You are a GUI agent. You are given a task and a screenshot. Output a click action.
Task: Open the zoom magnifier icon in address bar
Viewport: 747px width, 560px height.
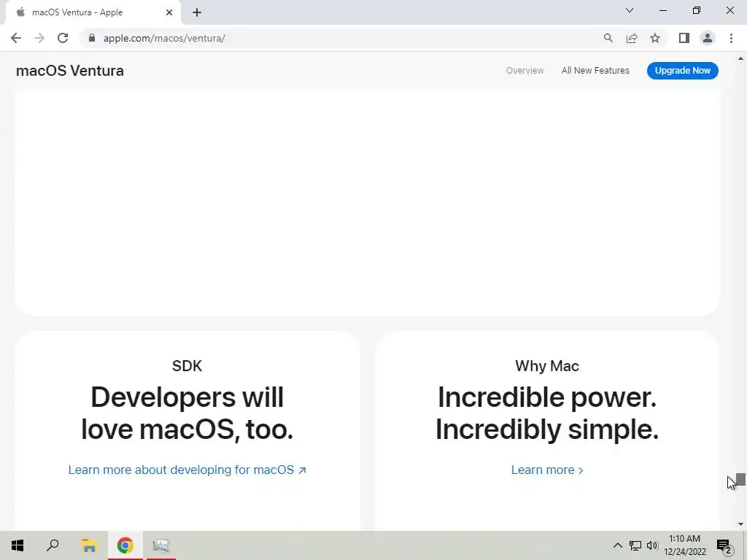coord(608,38)
